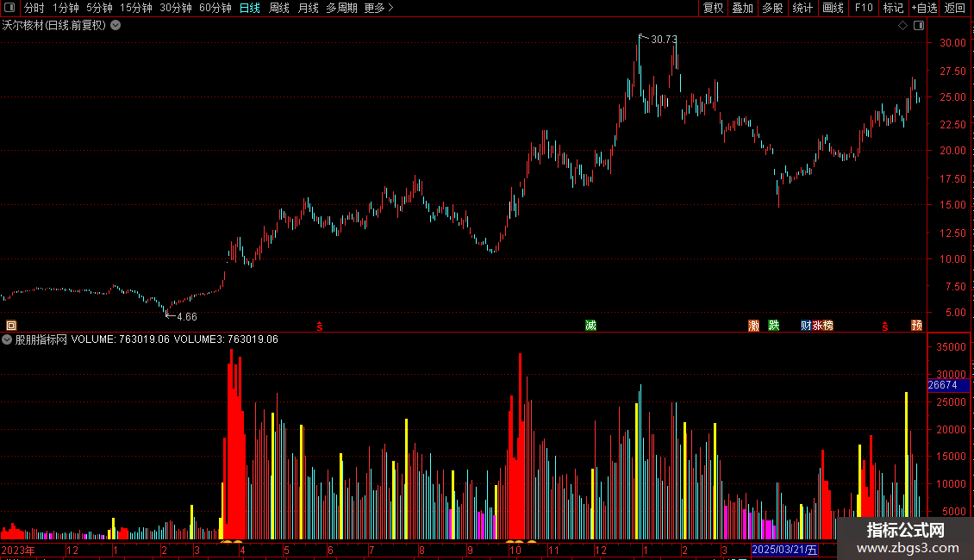Click the 榜 event marker
The image size is (974, 560).
coord(828,326)
